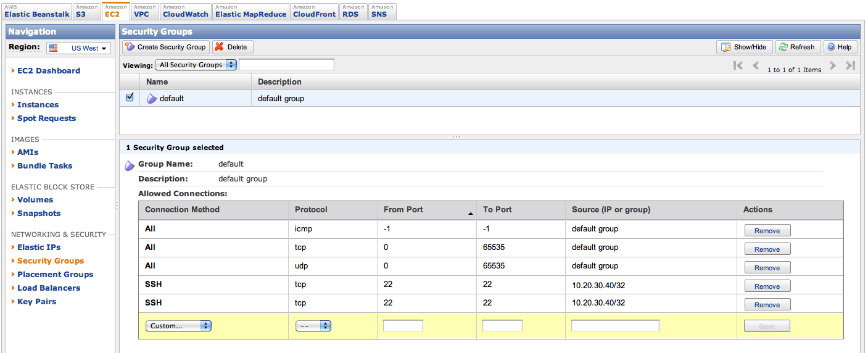Click the Save rule button

click(767, 326)
